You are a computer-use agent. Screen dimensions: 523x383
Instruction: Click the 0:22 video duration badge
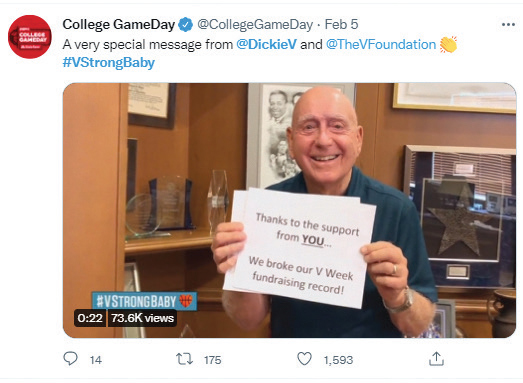(x=90, y=318)
